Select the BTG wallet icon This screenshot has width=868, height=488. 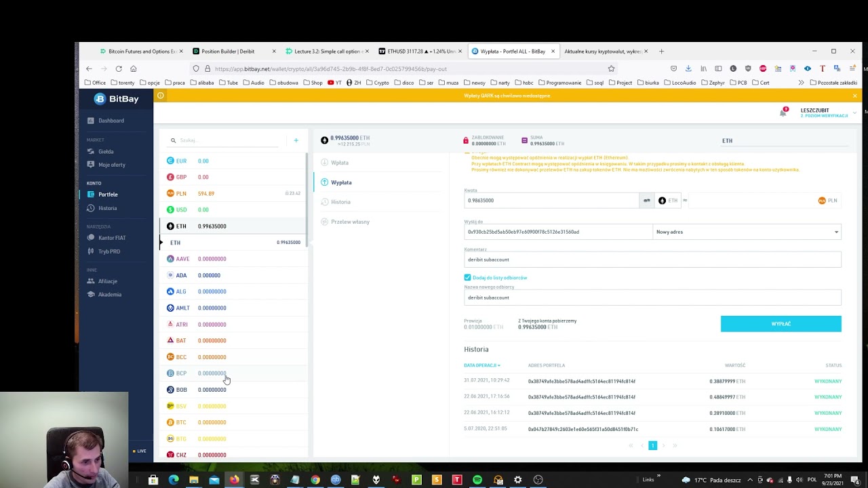coord(170,439)
